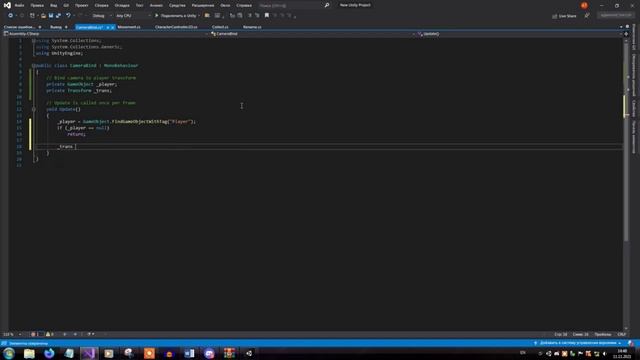Viewport: 640px width, 360px height.
Task: Click the Open File folder icon
Action: 43,16
